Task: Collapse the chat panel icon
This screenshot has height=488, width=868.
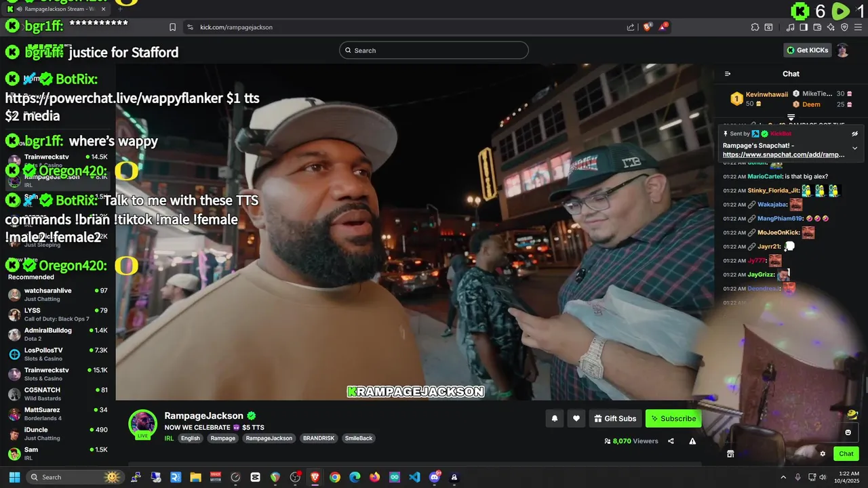Action: 728,74
